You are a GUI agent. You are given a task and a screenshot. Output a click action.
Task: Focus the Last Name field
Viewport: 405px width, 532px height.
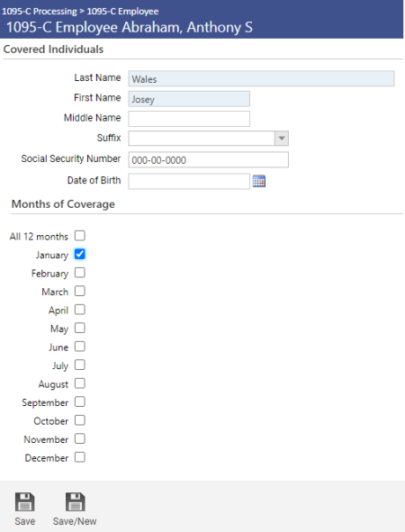[x=261, y=78]
